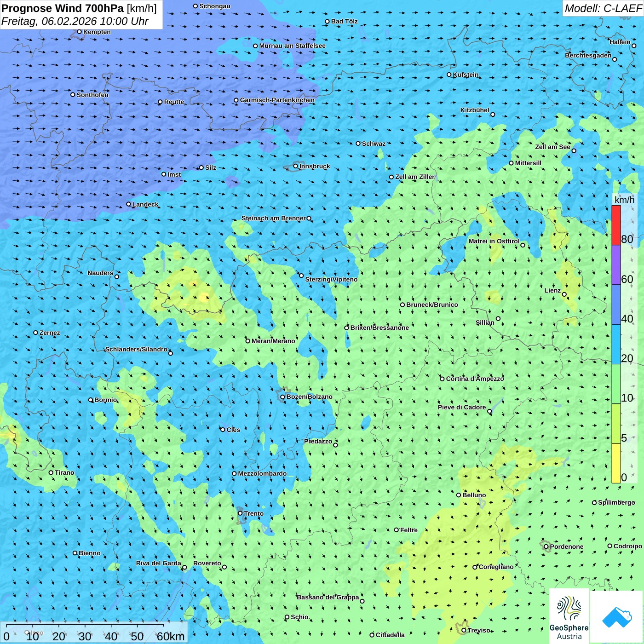The height and width of the screenshot is (644, 644).
Task: Select the purple 60 km/h legend color
Action: [616, 265]
